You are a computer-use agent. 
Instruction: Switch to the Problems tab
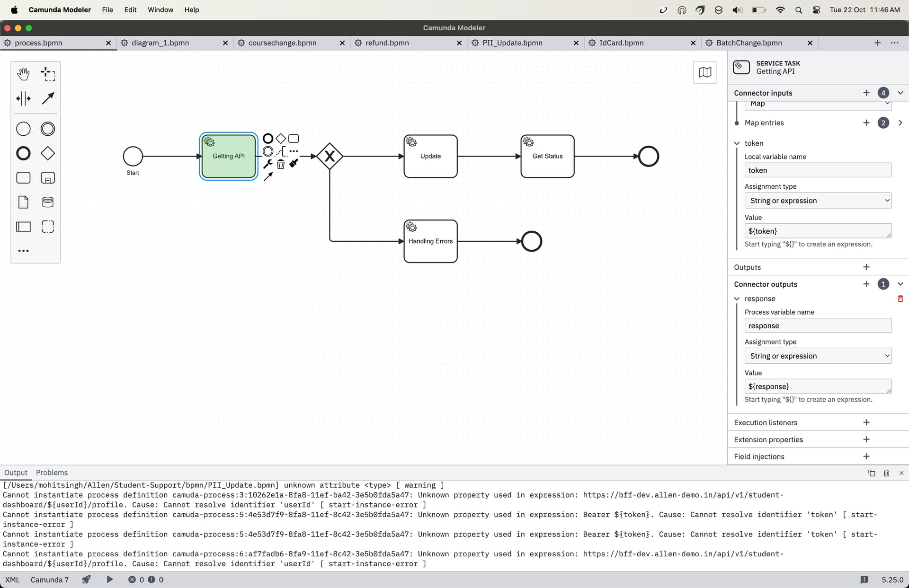(52, 473)
